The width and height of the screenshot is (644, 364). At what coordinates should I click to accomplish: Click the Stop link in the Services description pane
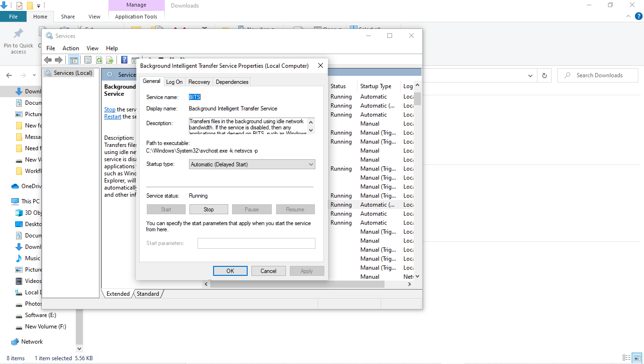click(110, 109)
